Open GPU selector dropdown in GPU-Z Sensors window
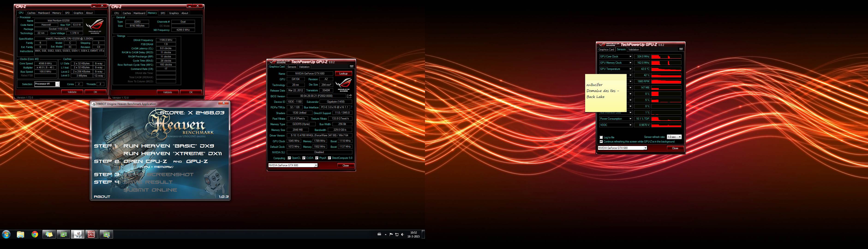This screenshot has width=868, height=249. tap(622, 148)
